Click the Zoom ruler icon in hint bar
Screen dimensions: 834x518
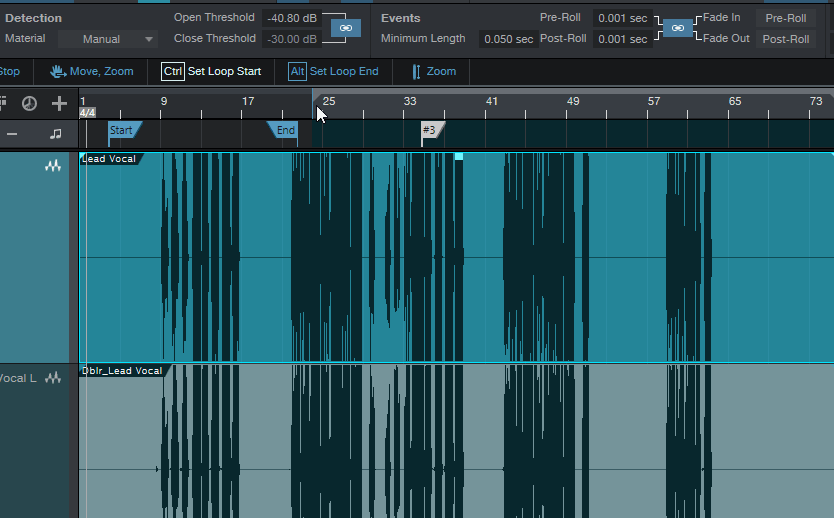point(416,71)
